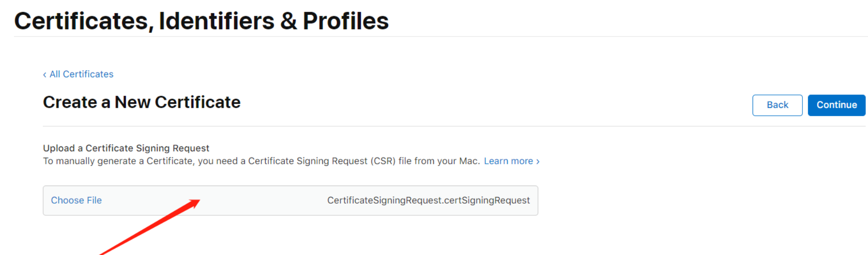
Task: Click the ampersand in the page title
Action: [x=288, y=21]
